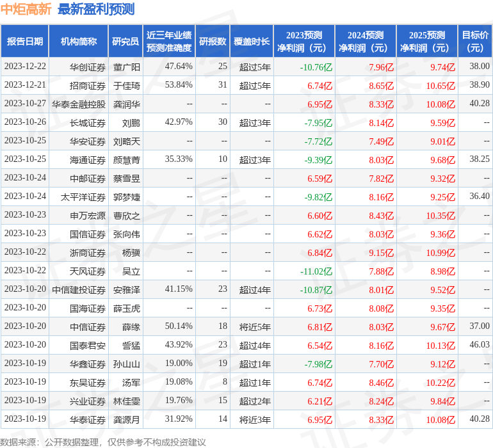Click researcher name 林佳雯
Viewport: 493px width, 448px height.
coord(126,401)
